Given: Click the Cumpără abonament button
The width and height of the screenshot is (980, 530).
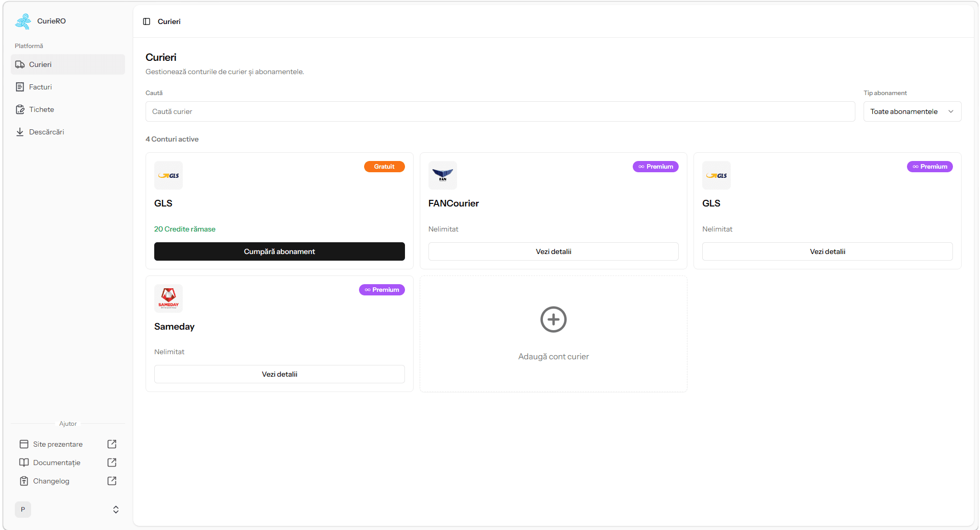Looking at the screenshot, I should point(279,251).
